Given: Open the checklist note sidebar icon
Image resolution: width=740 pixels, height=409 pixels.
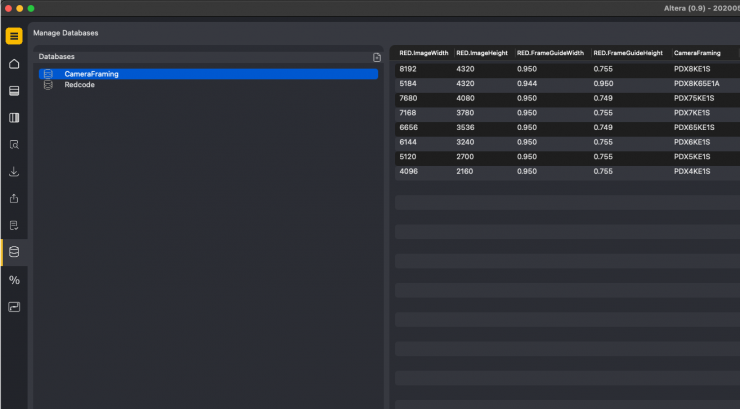Looking at the screenshot, I should point(14,226).
